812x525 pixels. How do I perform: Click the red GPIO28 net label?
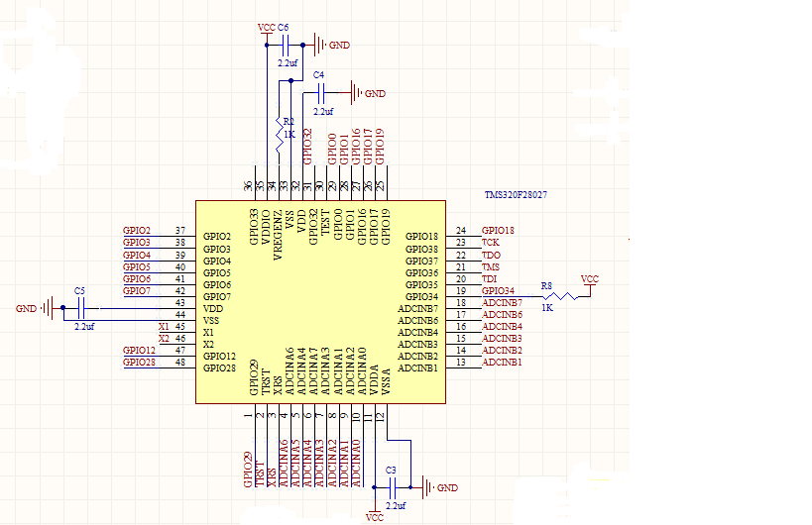(x=140, y=363)
